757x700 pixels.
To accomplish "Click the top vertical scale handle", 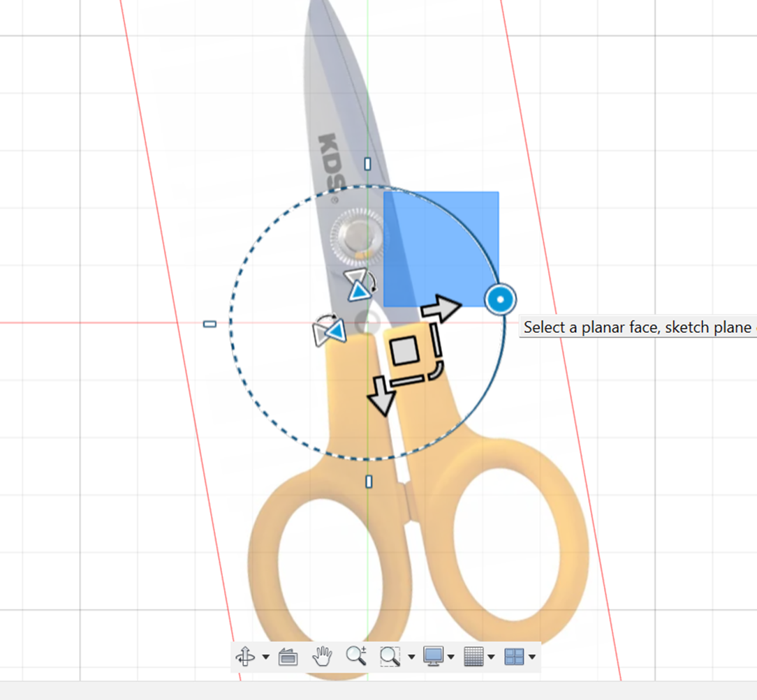I will point(367,164).
